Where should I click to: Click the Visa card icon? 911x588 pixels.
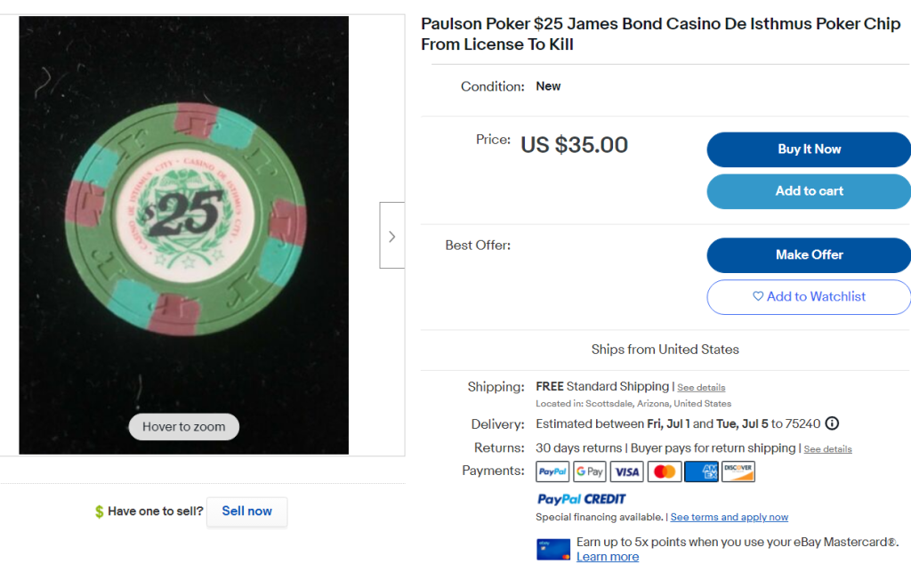click(x=626, y=471)
